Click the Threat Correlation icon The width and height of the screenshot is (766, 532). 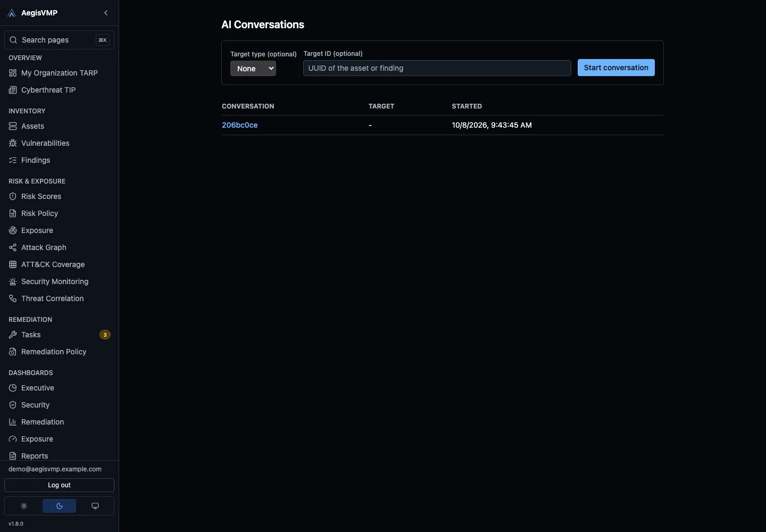[13, 298]
